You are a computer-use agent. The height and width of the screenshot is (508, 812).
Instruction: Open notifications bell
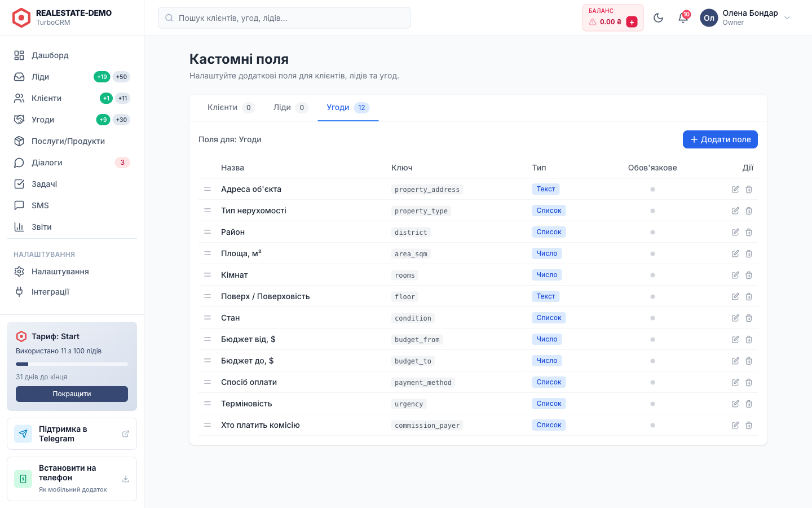[683, 17]
